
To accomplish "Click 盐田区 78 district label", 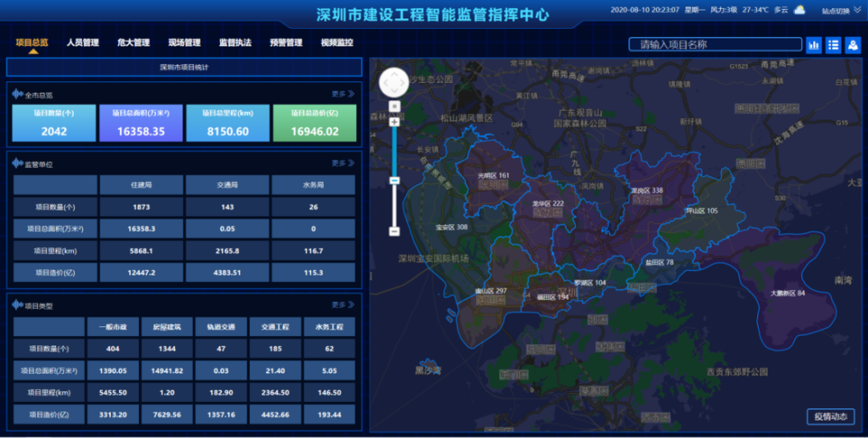I will 659,263.
